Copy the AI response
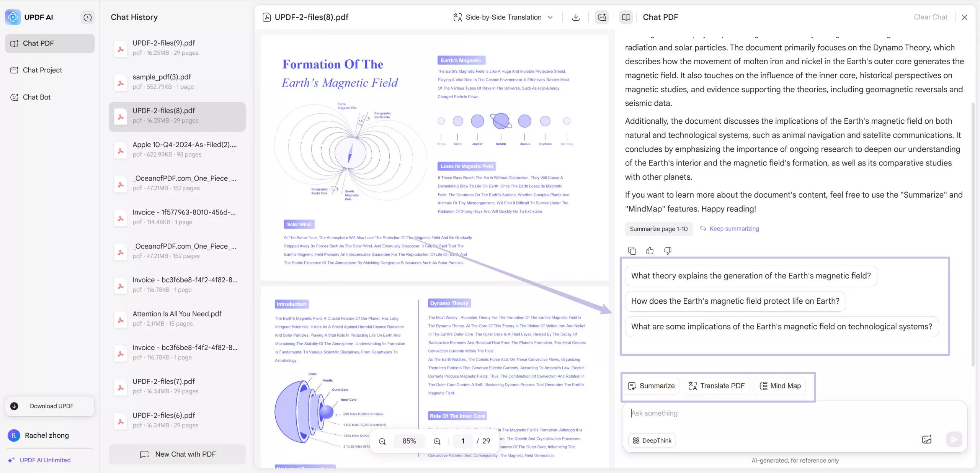The height and width of the screenshot is (473, 980). click(x=632, y=251)
